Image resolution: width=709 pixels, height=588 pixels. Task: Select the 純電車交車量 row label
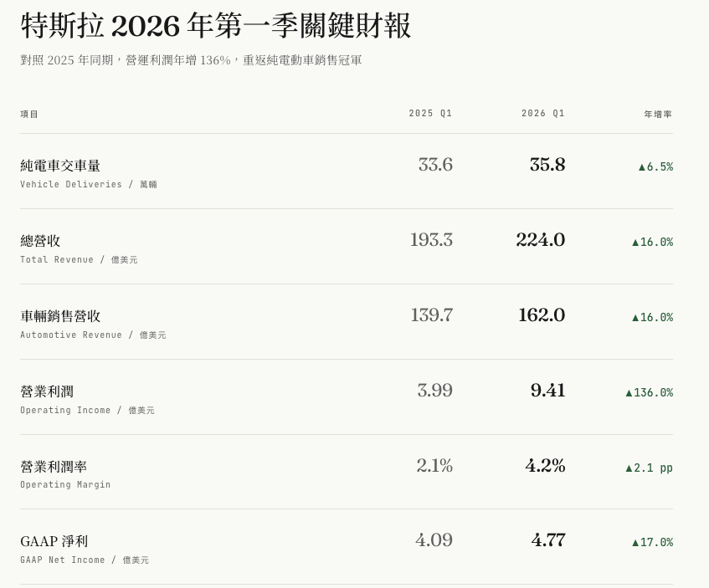pyautogui.click(x=60, y=166)
